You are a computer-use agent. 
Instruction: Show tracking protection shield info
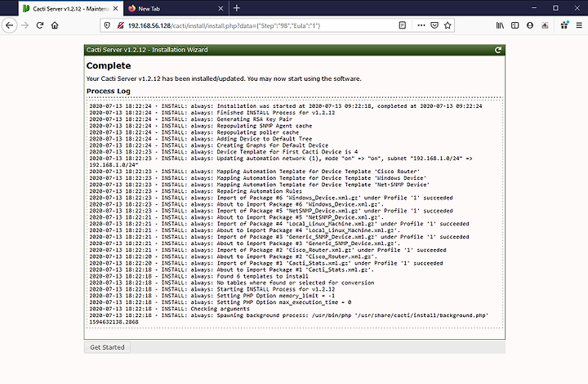coord(107,25)
